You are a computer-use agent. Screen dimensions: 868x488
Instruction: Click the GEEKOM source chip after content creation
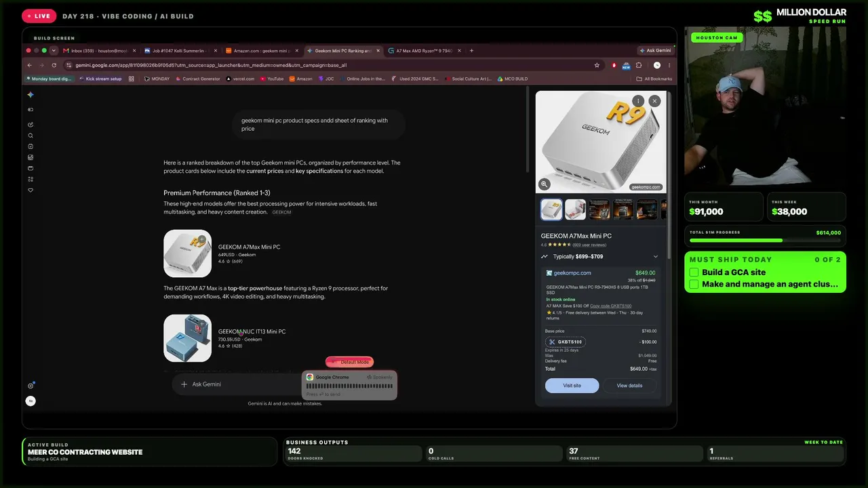281,212
